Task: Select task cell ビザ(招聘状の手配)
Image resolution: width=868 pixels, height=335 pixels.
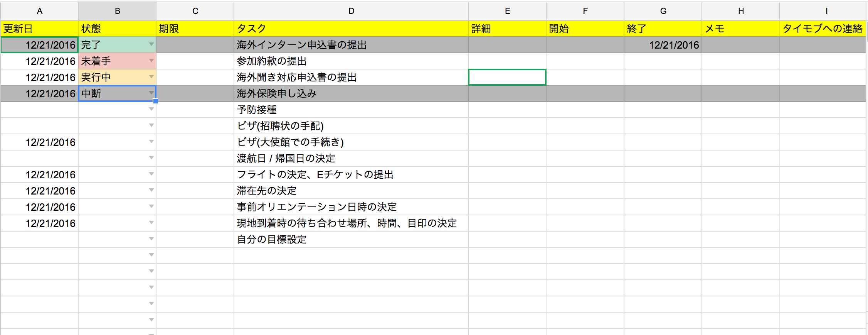Action: tap(351, 126)
